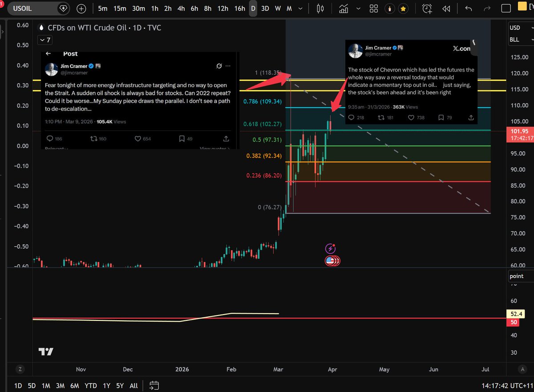Open the candlestick chart type selector
The height and width of the screenshot is (392, 534).
coord(320,8)
